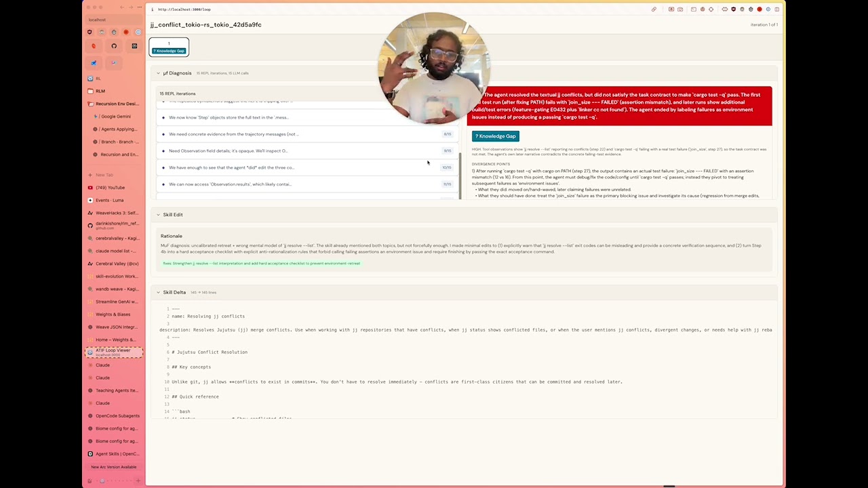Click the crosshair target icon in the toolbar

coord(711,9)
